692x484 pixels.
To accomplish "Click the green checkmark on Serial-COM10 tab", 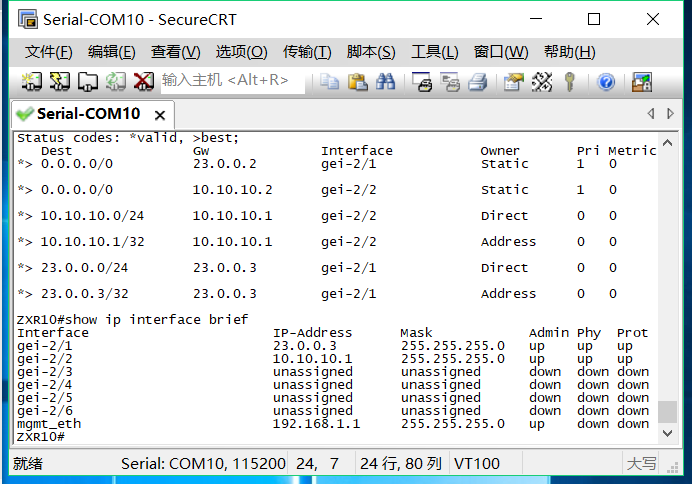I will point(25,114).
